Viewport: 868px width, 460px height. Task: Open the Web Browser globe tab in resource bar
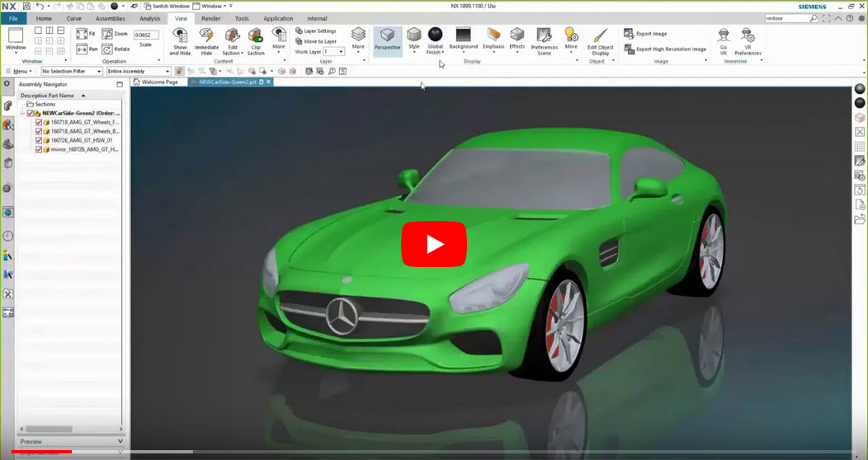click(x=7, y=213)
